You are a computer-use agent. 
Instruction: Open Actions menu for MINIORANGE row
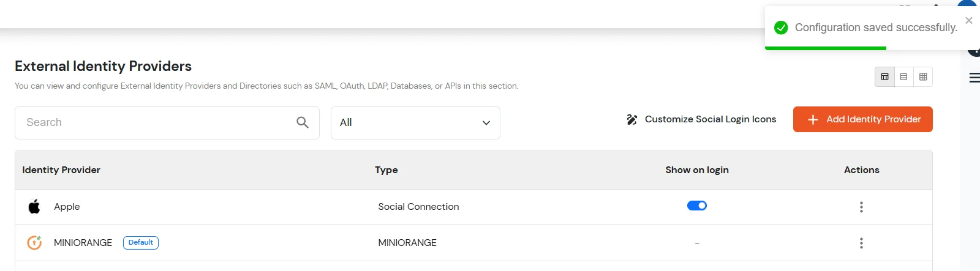coord(861,243)
